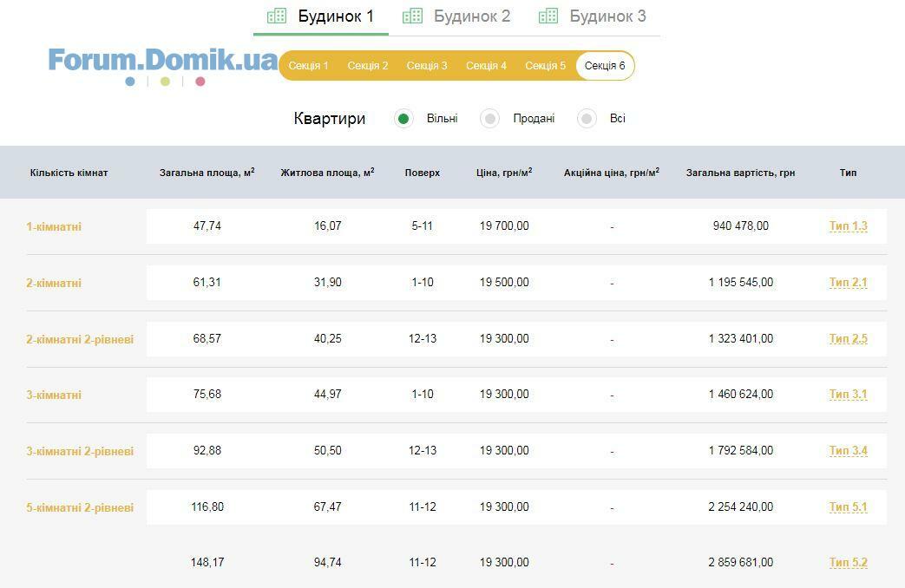The height and width of the screenshot is (588, 905).
Task: Switch to the Будинок 2 tab
Action: 472,16
